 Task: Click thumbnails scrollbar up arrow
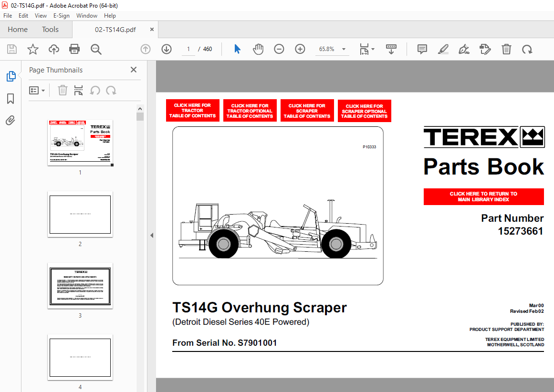tap(140, 109)
